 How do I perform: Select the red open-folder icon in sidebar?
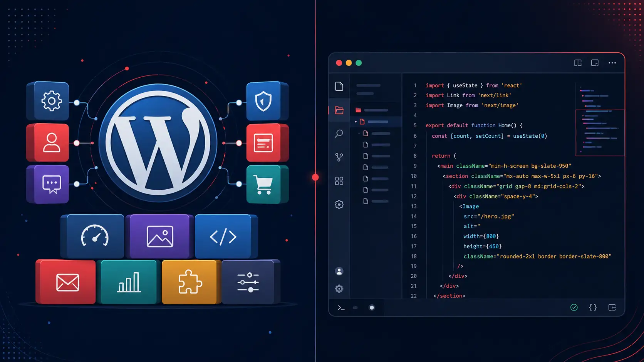coord(339,110)
